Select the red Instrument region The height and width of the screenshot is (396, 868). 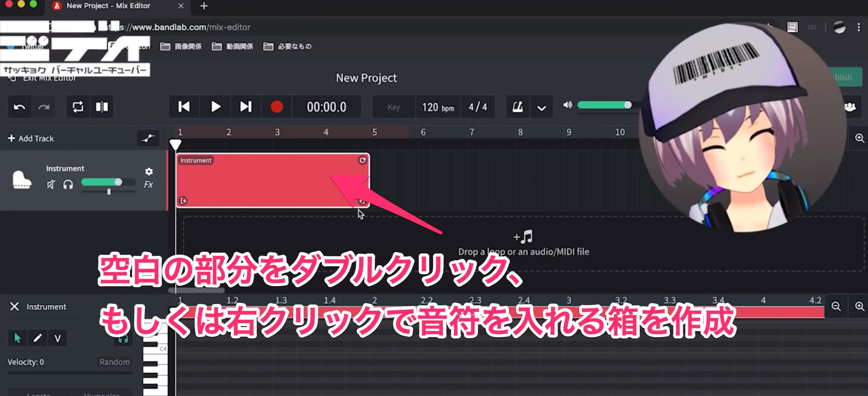point(273,181)
